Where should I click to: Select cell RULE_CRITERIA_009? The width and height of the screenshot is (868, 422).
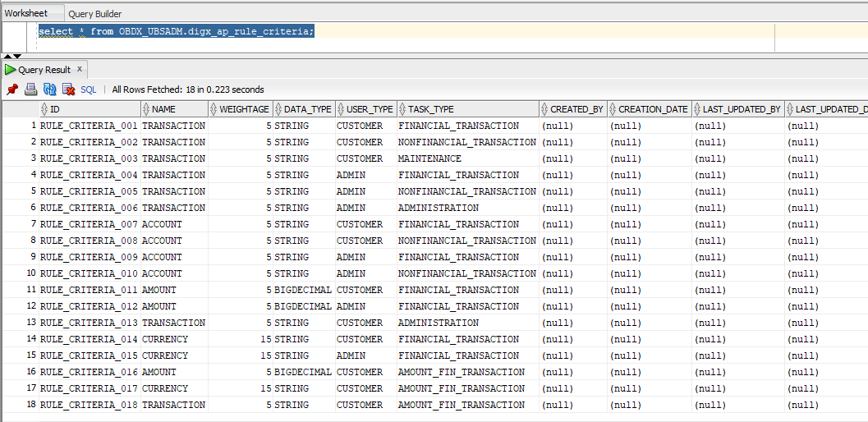click(x=90, y=257)
